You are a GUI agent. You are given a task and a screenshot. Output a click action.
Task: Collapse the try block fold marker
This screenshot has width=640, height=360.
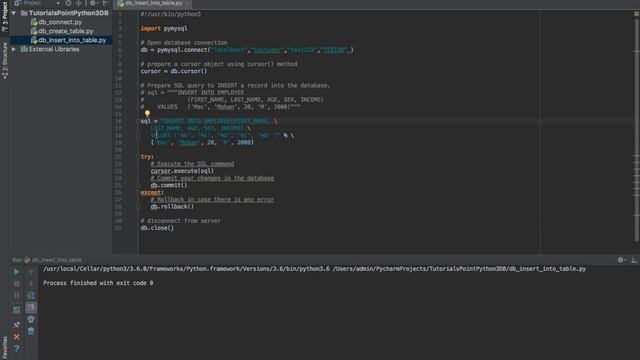click(x=139, y=157)
